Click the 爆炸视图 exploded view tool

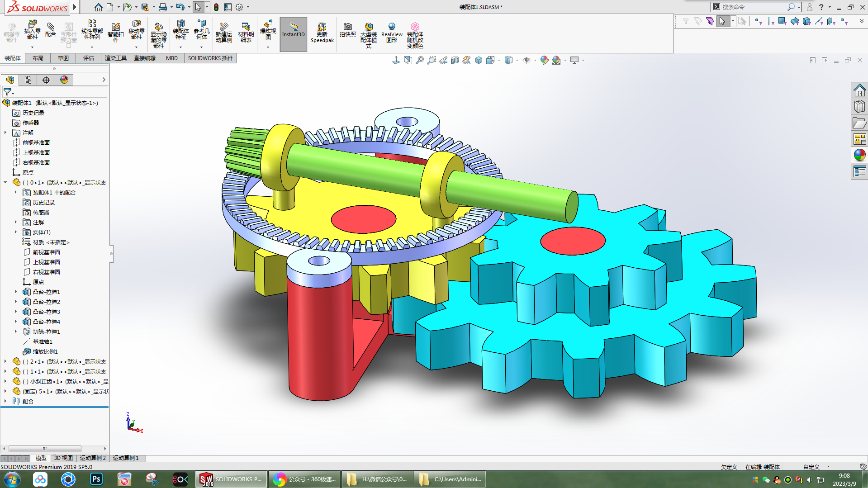pyautogui.click(x=268, y=31)
